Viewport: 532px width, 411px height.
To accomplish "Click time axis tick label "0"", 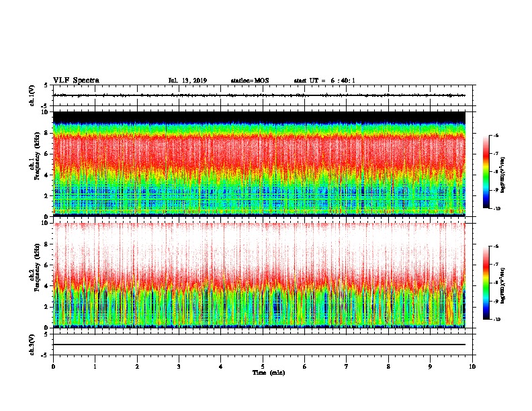I will 53,367.
